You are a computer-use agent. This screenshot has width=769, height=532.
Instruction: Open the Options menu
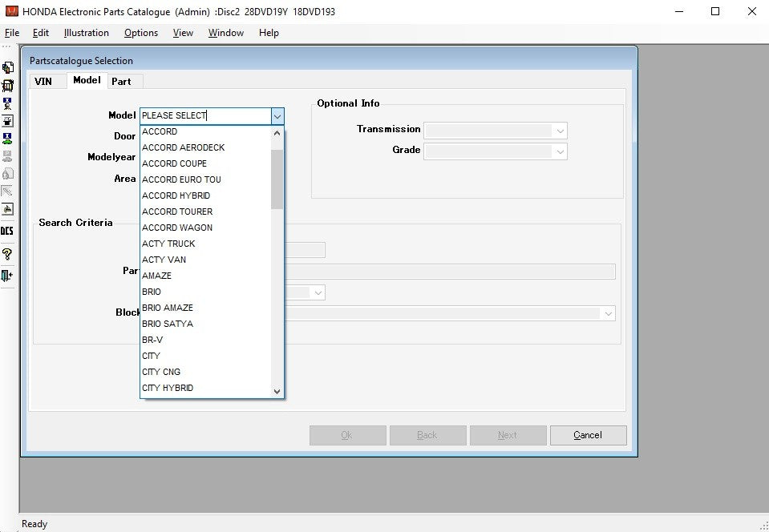[x=141, y=33]
